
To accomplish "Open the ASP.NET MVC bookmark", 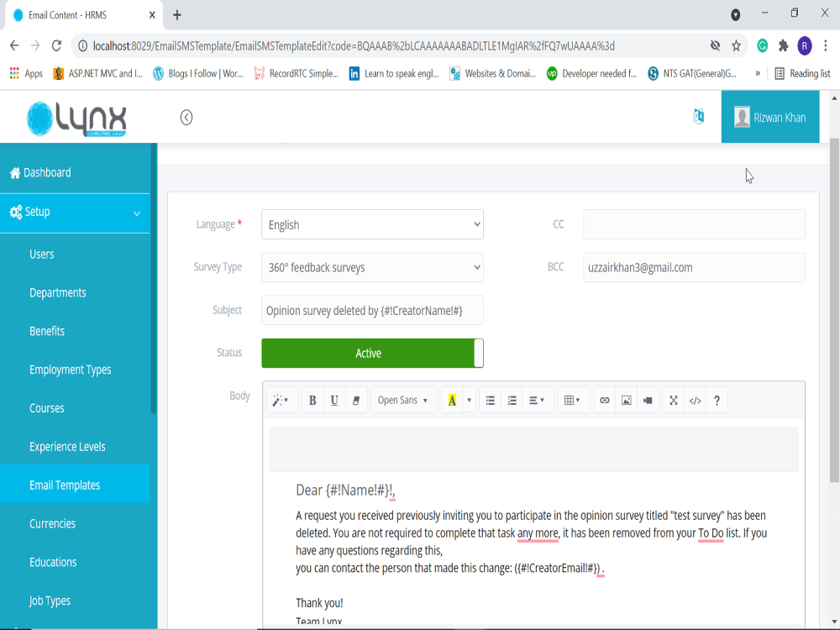I will click(98, 73).
